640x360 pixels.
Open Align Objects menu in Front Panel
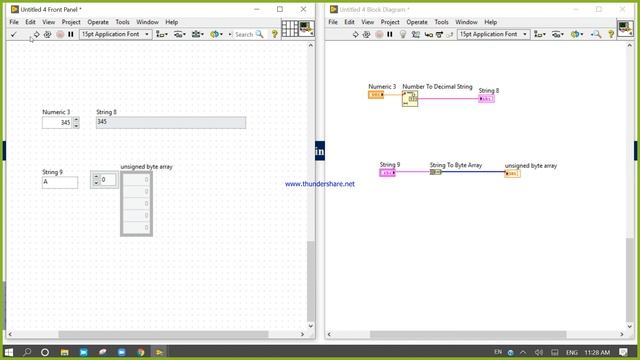click(x=162, y=35)
